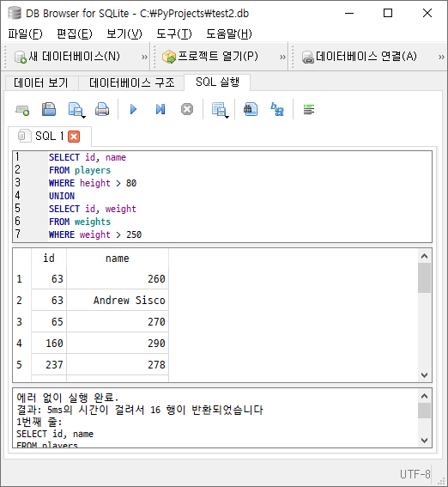Click on 'WHERE weight > 250' editor line
Screen dimensions: 448x487
[95, 234]
